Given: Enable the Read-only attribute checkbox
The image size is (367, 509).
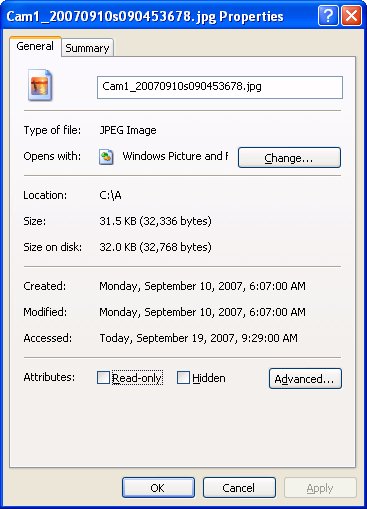Looking at the screenshot, I should pyautogui.click(x=103, y=378).
